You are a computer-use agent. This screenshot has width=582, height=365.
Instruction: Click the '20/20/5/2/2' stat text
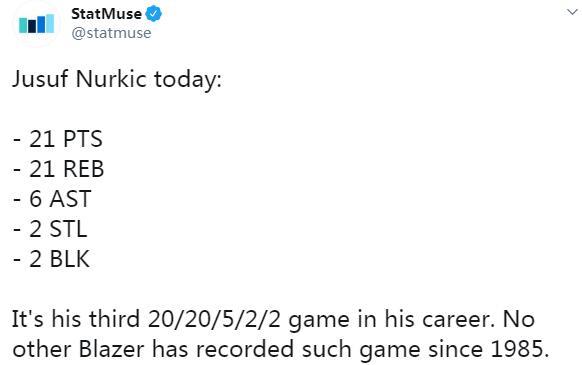pos(214,319)
